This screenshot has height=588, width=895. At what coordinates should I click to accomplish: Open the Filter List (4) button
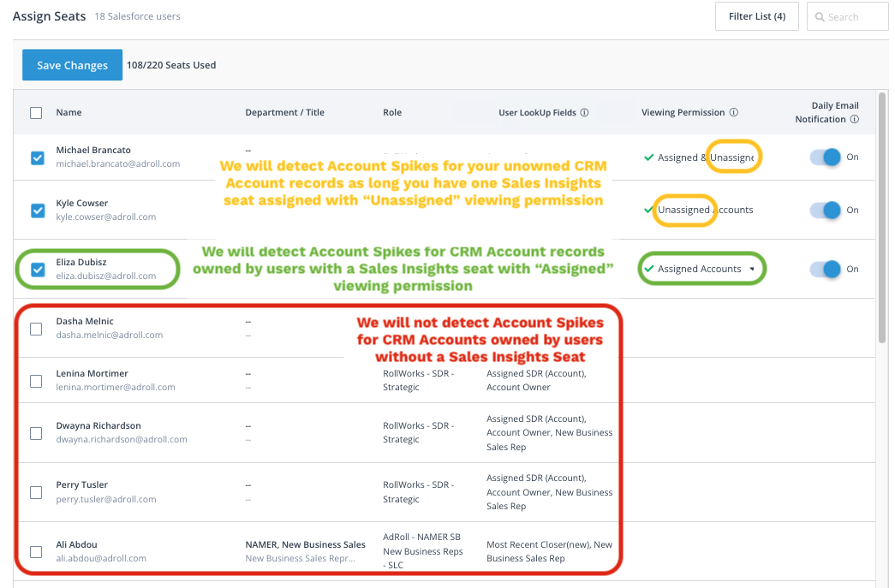(756, 16)
